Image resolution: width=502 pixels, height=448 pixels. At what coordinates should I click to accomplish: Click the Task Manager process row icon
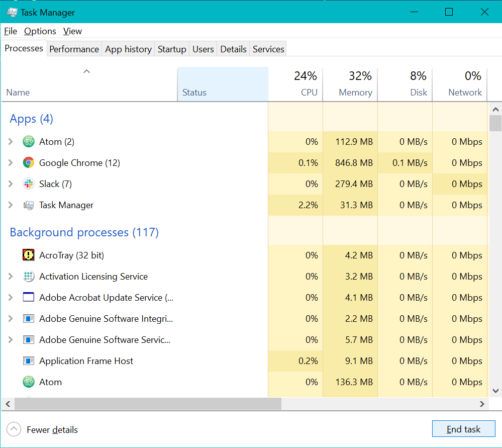click(29, 205)
